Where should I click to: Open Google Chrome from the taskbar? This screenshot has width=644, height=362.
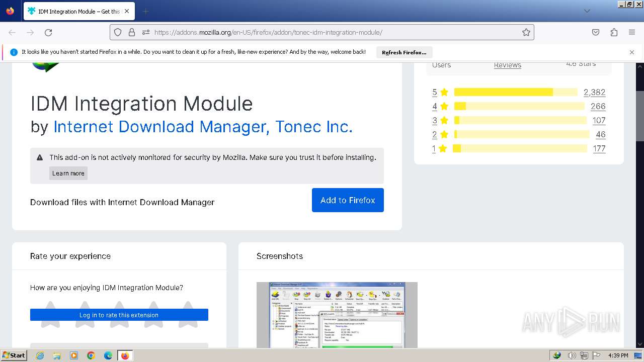tap(91, 355)
